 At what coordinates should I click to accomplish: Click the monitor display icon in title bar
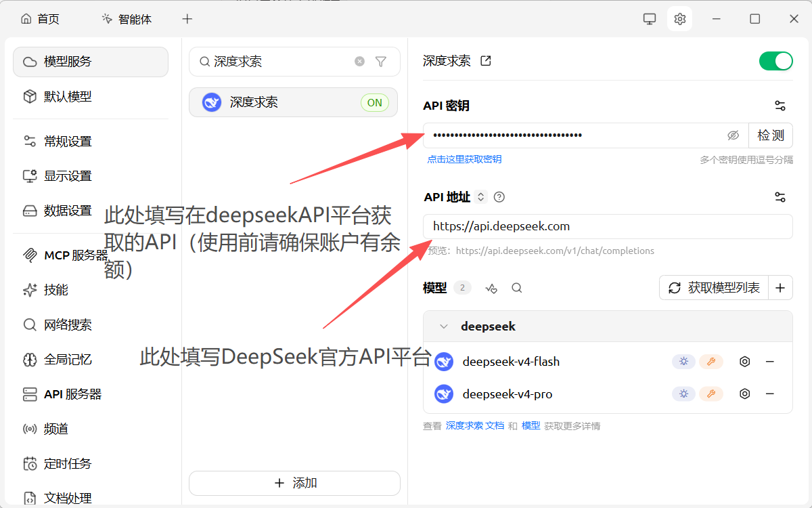[x=650, y=19]
